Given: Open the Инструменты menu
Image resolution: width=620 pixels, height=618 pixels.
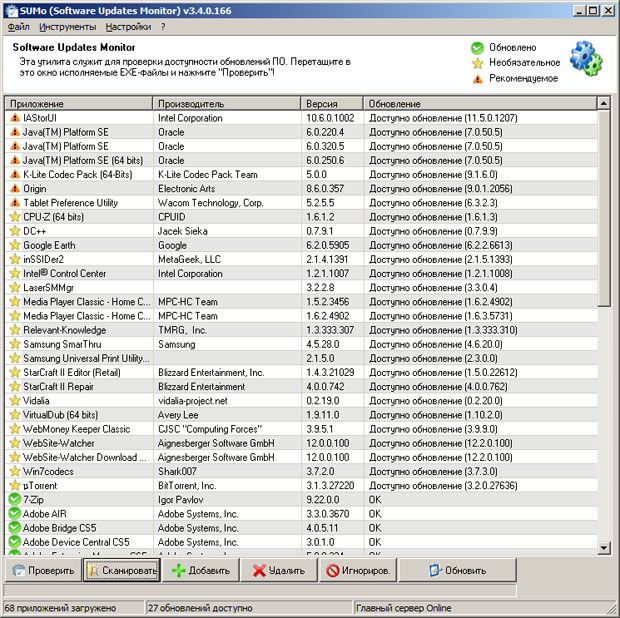Looking at the screenshot, I should tap(68, 27).
